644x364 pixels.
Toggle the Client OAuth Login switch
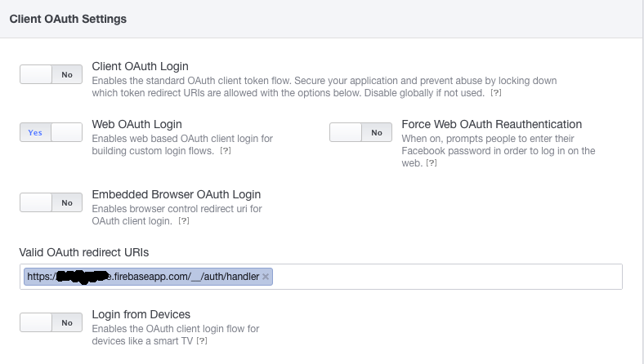51,74
